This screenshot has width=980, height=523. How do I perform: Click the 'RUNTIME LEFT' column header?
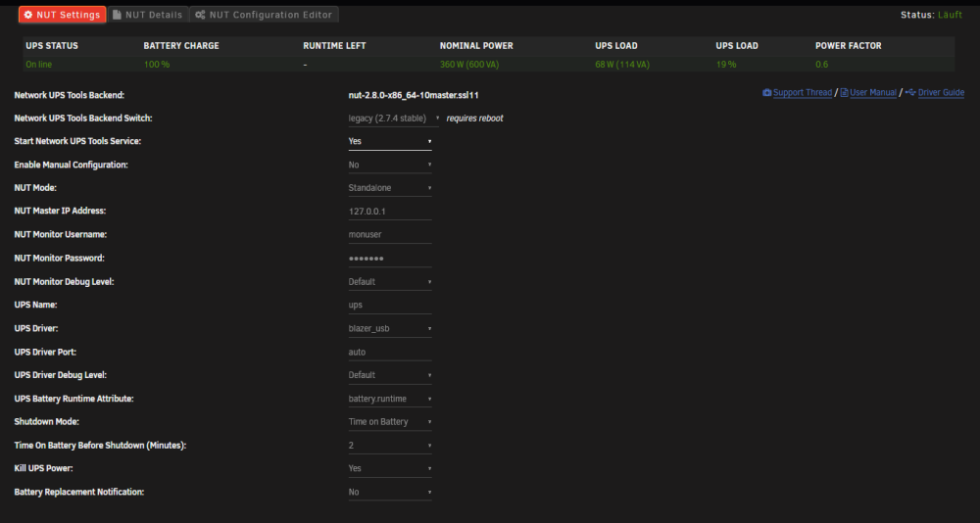click(x=334, y=46)
